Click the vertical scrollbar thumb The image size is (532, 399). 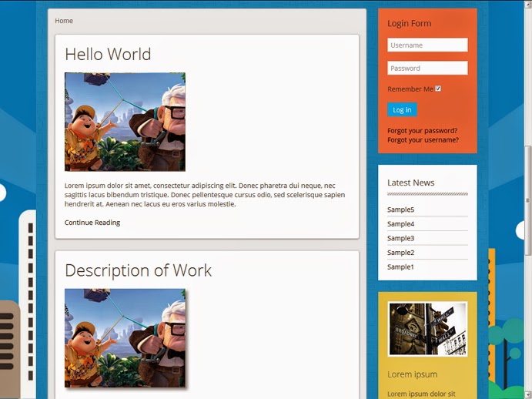pyautogui.click(x=528, y=200)
